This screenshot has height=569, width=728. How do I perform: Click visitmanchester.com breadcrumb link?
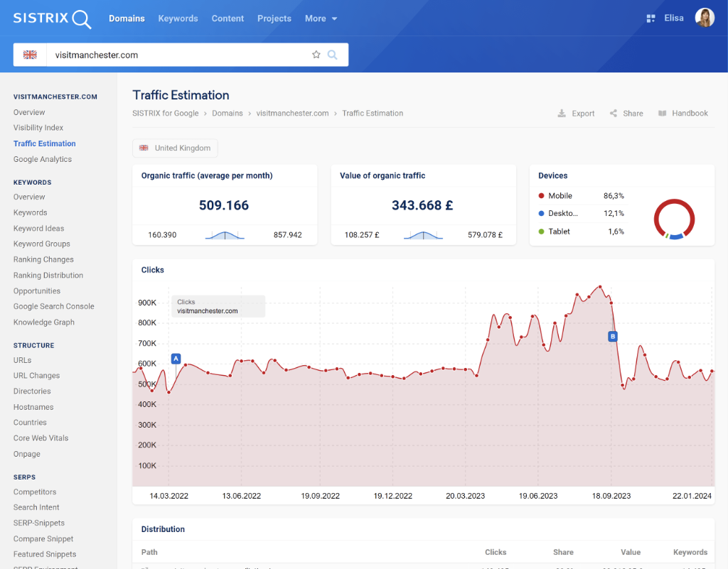(x=292, y=113)
